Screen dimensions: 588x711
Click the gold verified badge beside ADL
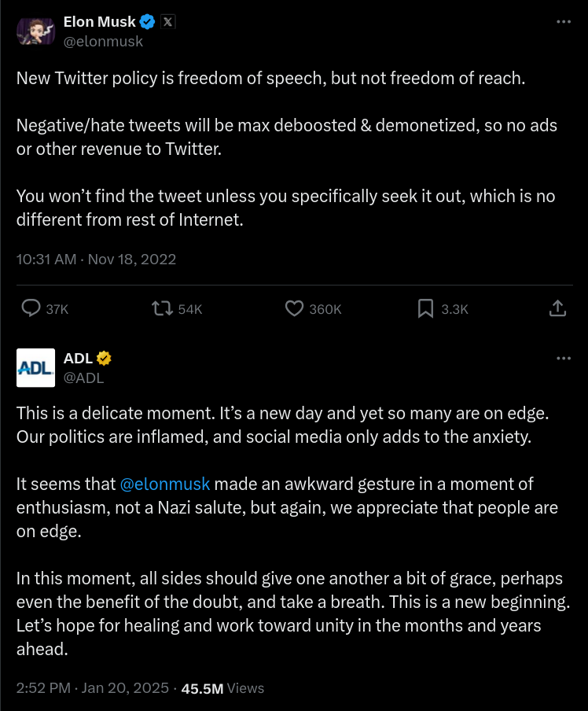104,359
